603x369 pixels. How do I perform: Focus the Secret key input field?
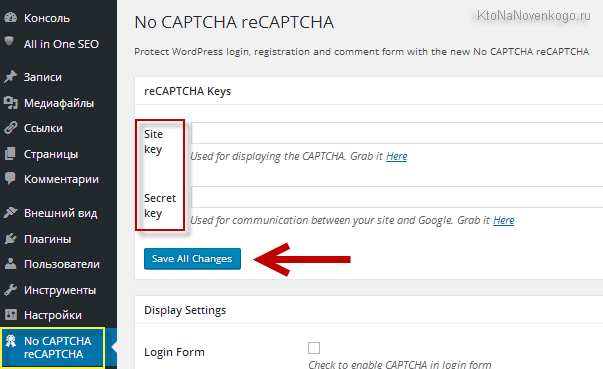click(397, 197)
